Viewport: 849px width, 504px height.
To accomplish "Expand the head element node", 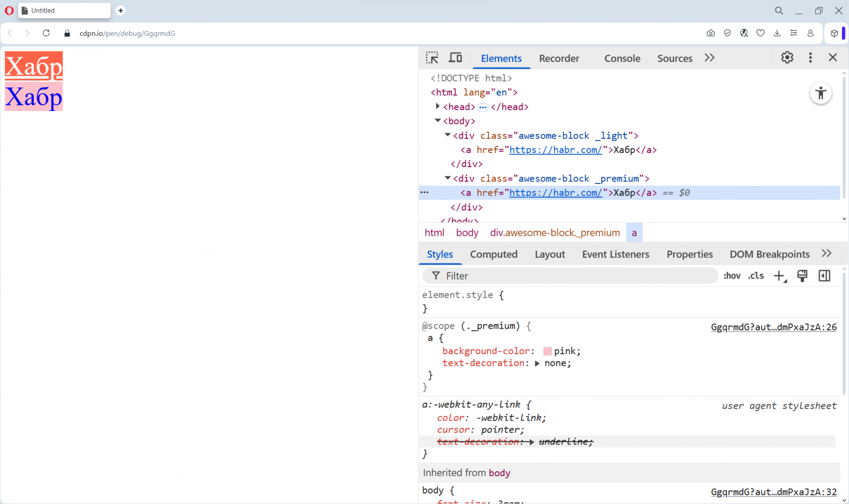I will (438, 106).
